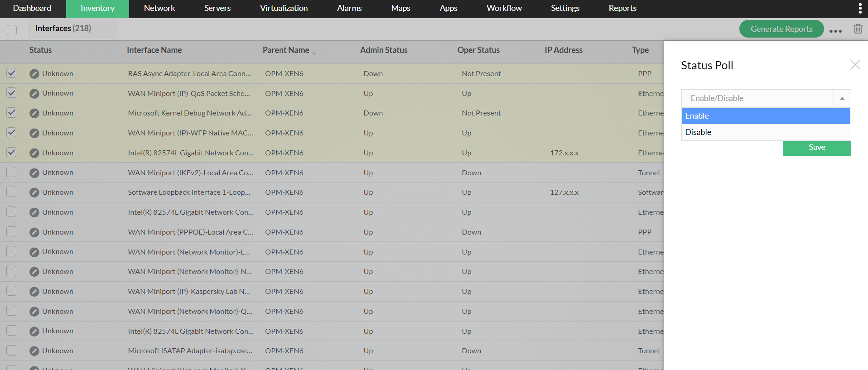This screenshot has width=868, height=370.
Task: Click the trash delete icon
Action: pyautogui.click(x=858, y=29)
